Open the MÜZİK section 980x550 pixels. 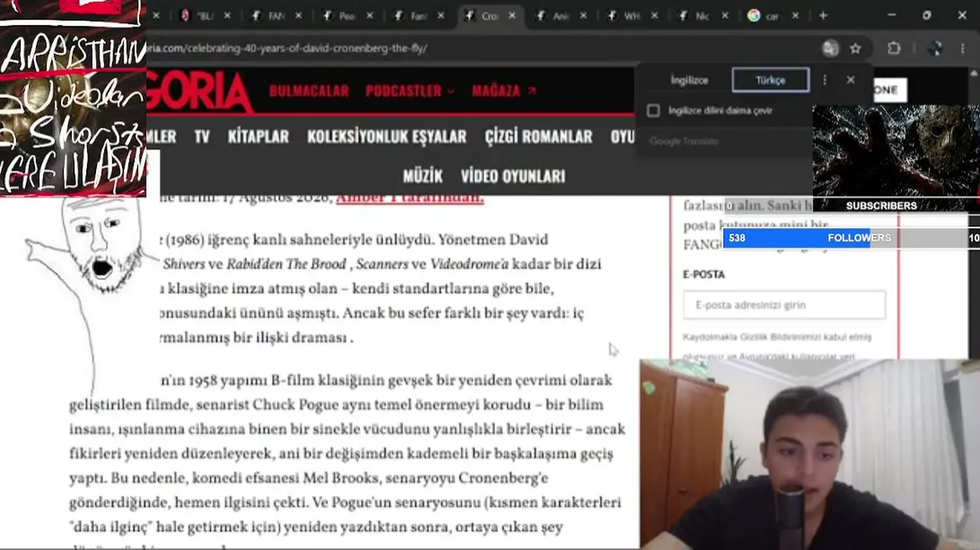click(x=423, y=176)
